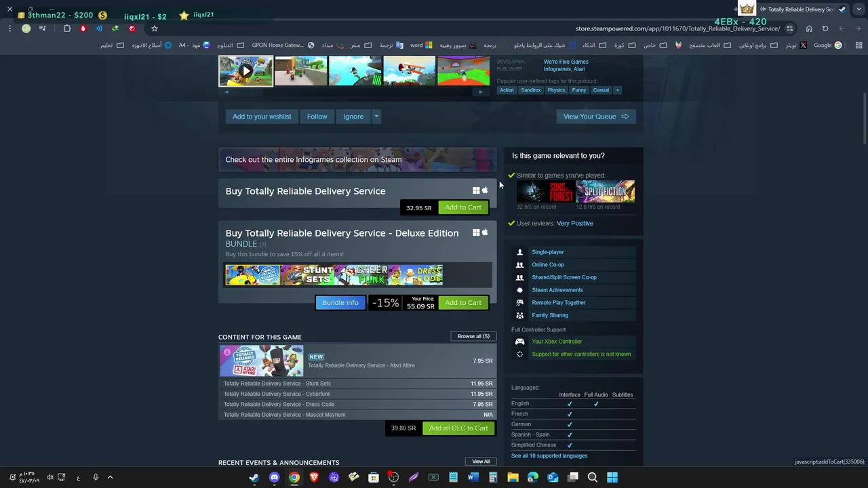The image size is (868, 488).
Task: Open the Sandbox tag
Action: [531, 90]
